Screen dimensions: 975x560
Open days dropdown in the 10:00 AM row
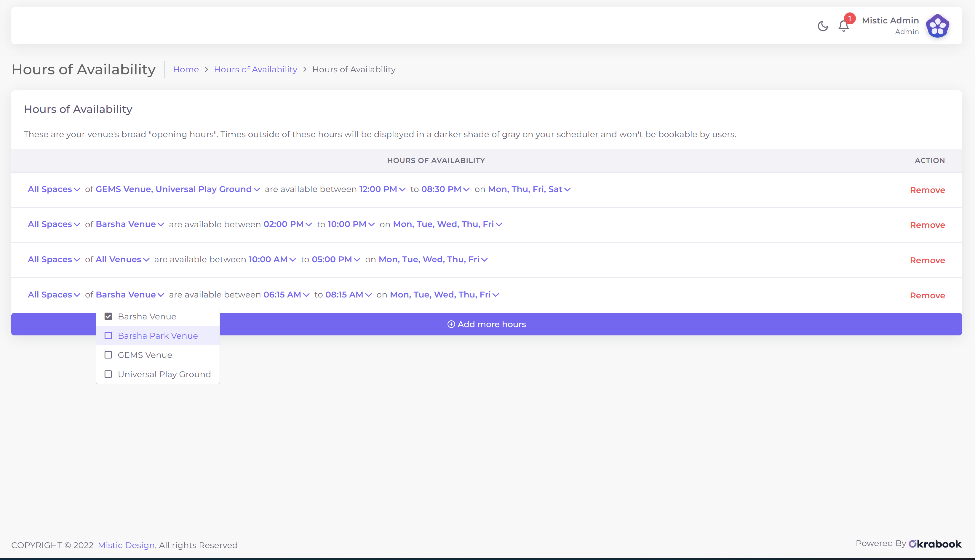[433, 260]
